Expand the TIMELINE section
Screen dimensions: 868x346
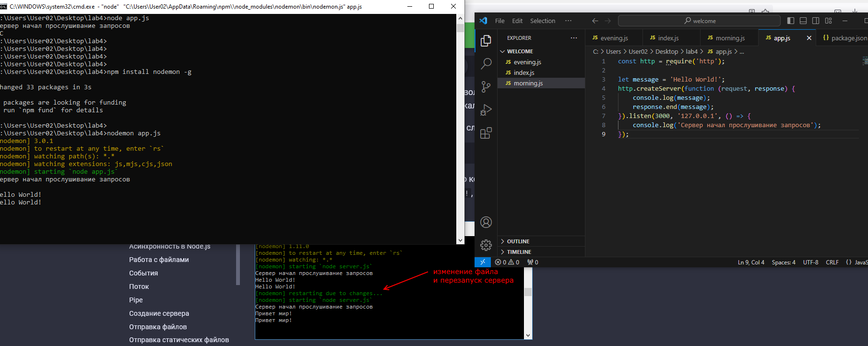[519, 252]
